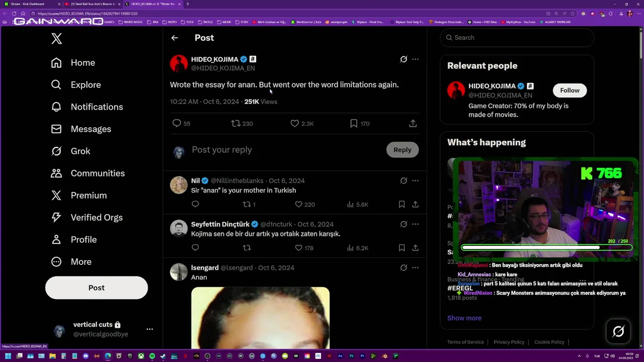644x362 pixels.
Task: Click the big Post button
Action: pos(97,288)
